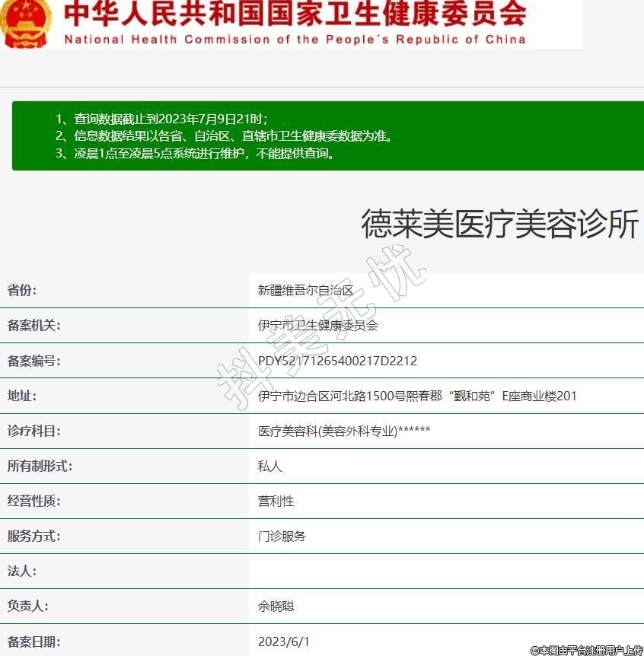Click the 备案机关 row label

(34, 326)
